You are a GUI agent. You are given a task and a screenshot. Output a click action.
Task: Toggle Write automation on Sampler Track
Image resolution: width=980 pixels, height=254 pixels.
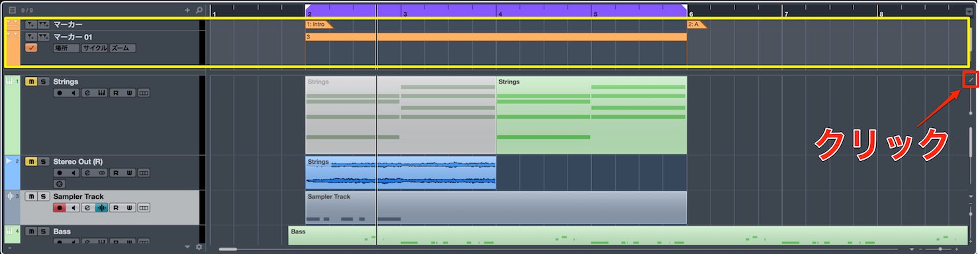pyautogui.click(x=130, y=208)
